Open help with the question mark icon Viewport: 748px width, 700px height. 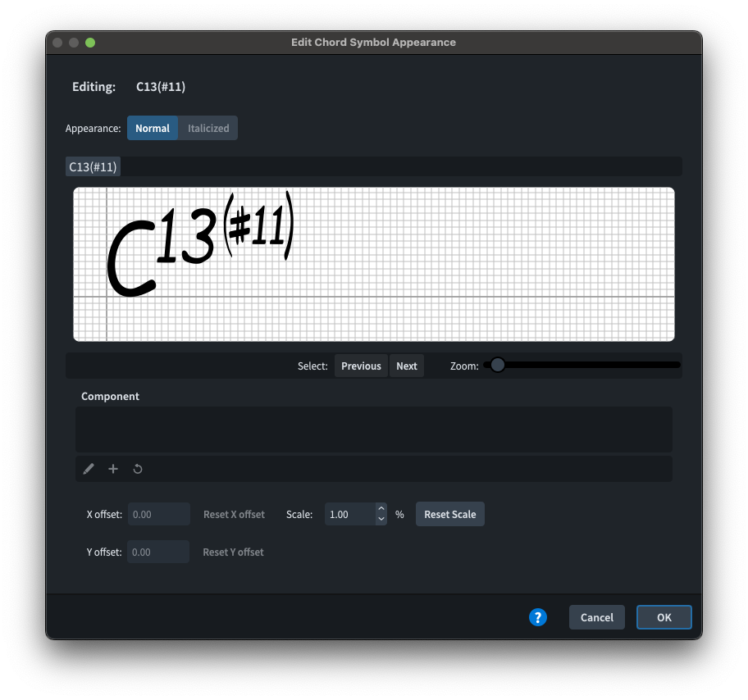[x=538, y=617]
